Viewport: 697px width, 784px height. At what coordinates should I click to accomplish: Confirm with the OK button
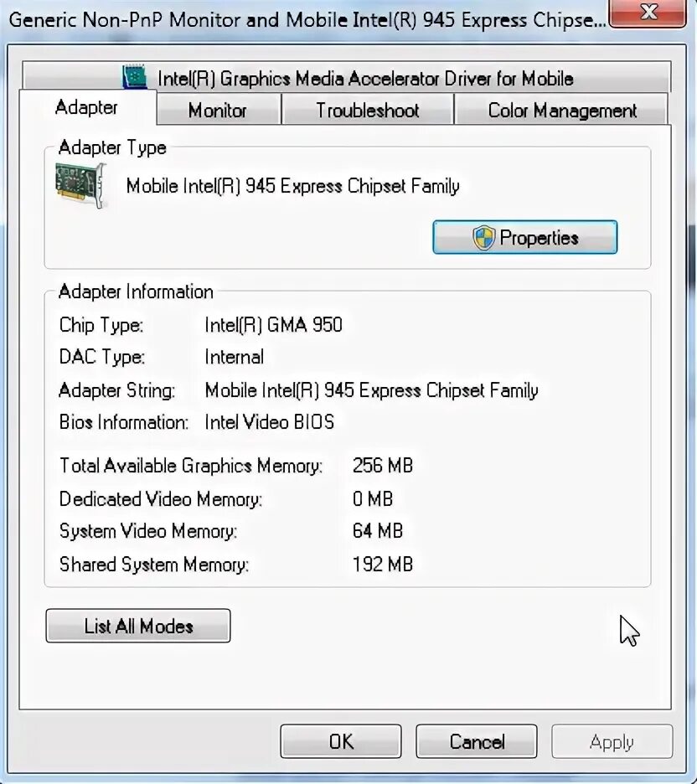(341, 741)
